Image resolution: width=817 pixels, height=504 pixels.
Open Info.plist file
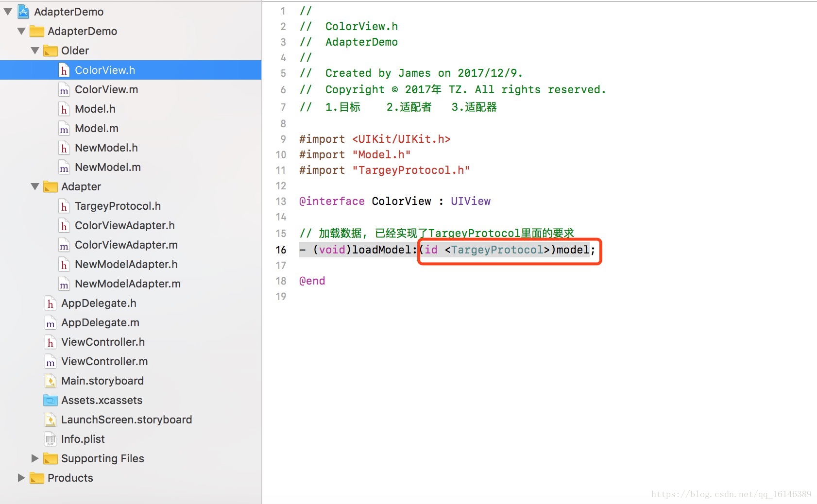click(x=83, y=439)
